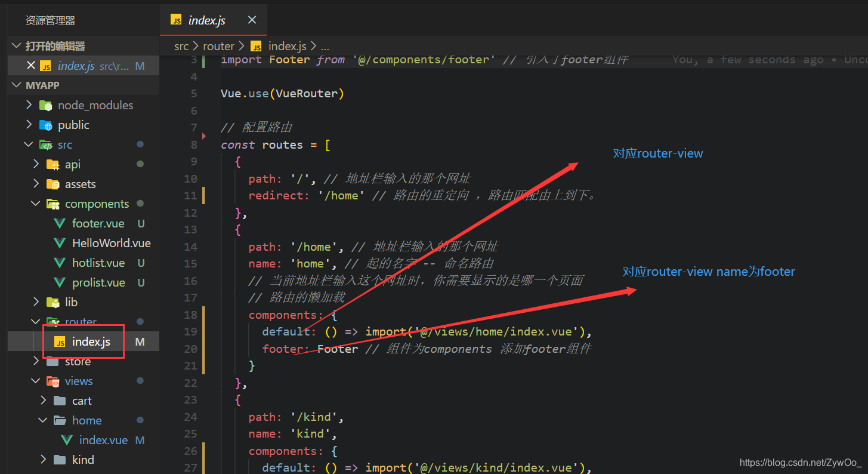Click the cart folder icon
The height and width of the screenshot is (474, 868).
(60, 401)
